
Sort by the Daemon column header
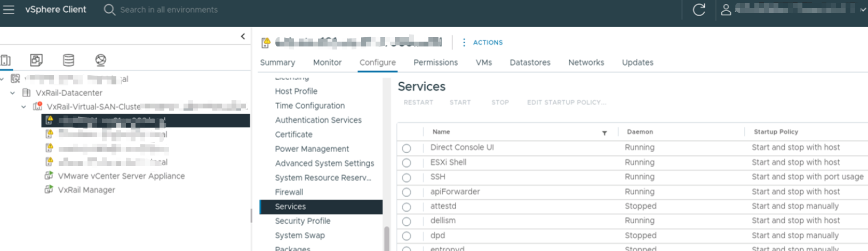tap(640, 132)
